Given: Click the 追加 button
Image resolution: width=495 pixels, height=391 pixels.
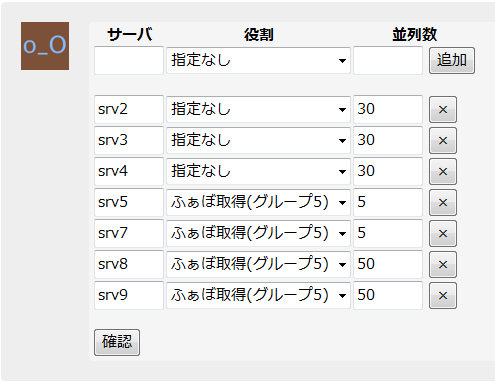Looking at the screenshot, I should 452,60.
